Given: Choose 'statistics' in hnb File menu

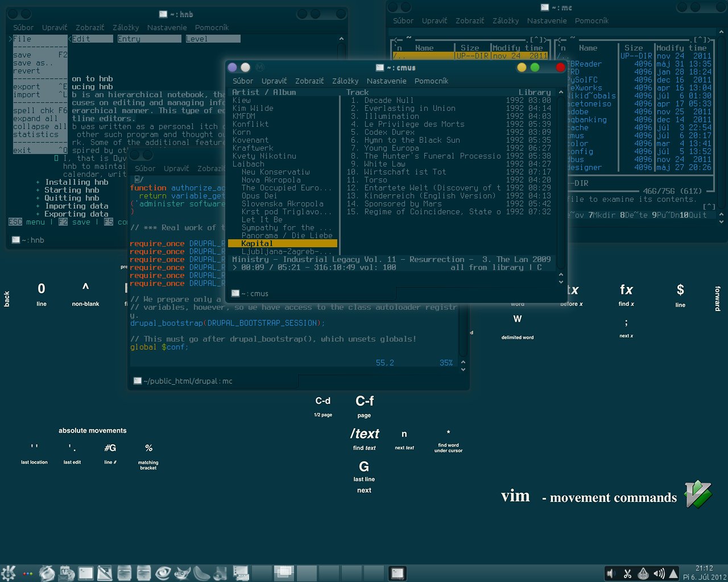Looking at the screenshot, I should coord(36,135).
